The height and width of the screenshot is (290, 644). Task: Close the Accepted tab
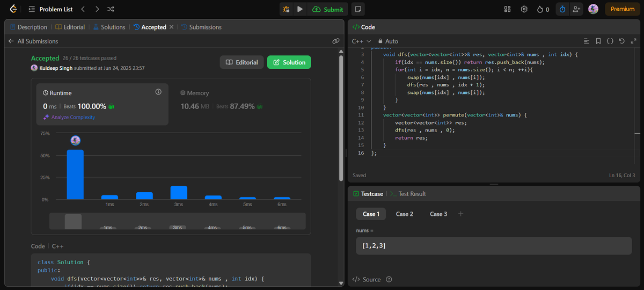point(171,27)
